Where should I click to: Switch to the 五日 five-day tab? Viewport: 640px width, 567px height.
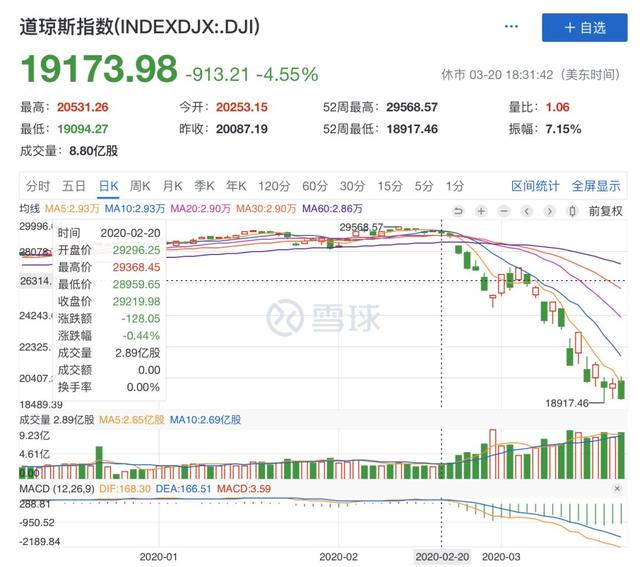click(73, 186)
